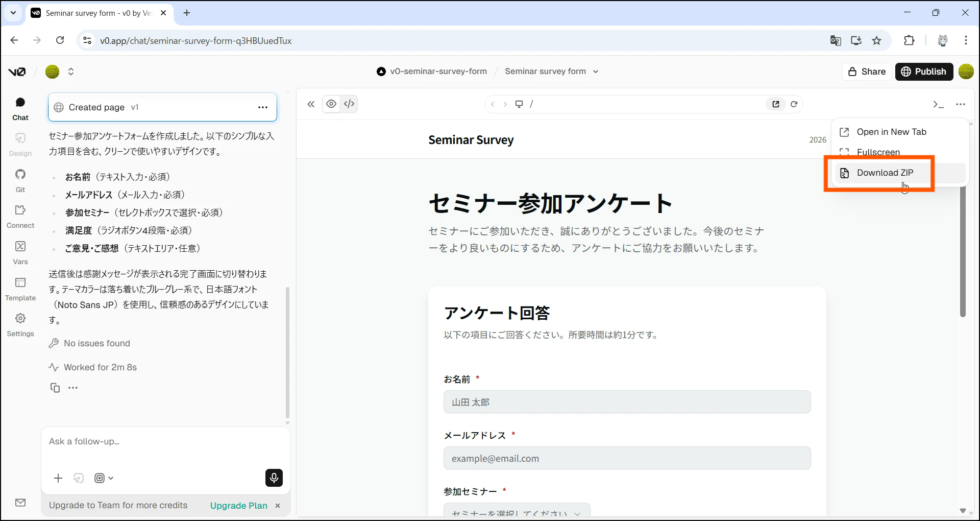This screenshot has height=521, width=980.
Task: Click the user avatar at top right
Action: (966, 72)
